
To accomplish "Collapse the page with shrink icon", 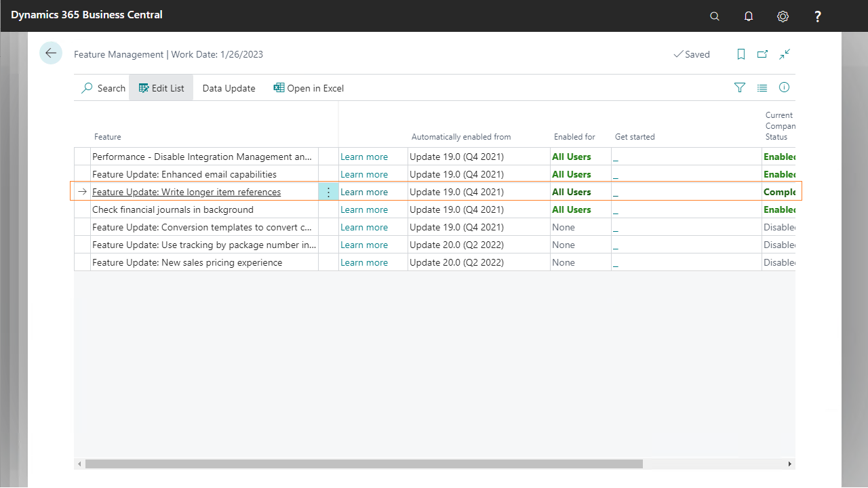I will click(x=785, y=54).
